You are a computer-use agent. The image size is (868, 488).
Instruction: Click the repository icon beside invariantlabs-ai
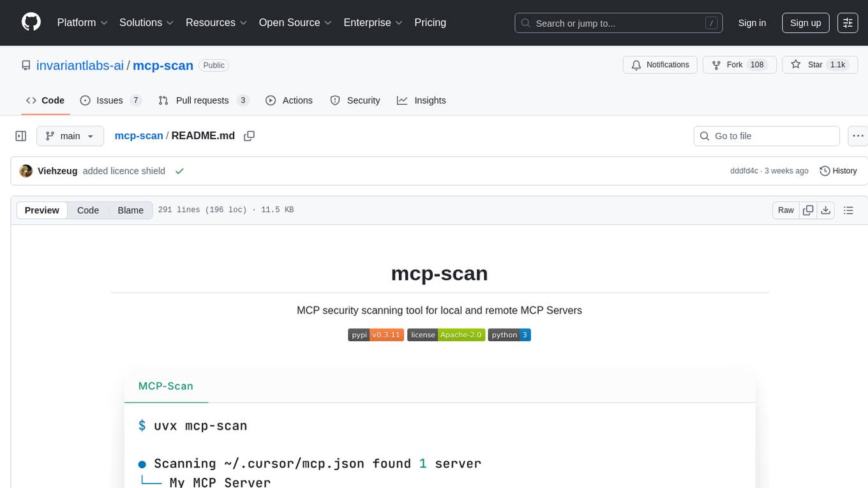point(26,65)
